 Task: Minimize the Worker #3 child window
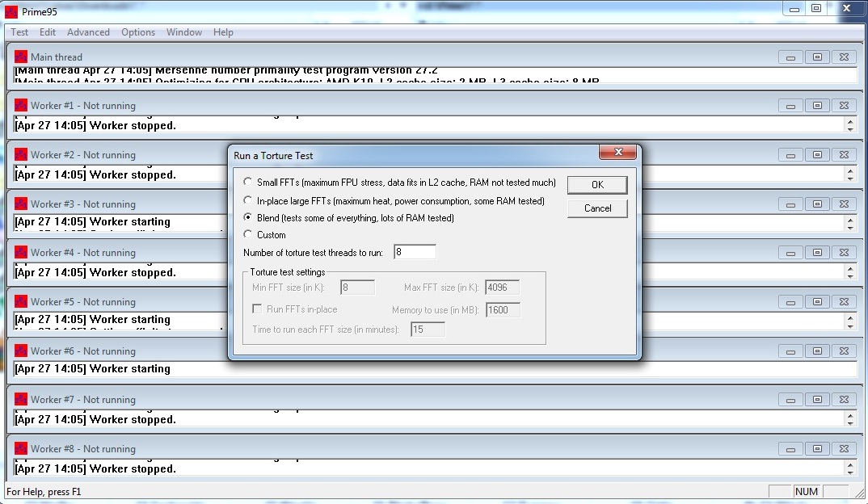click(x=790, y=204)
